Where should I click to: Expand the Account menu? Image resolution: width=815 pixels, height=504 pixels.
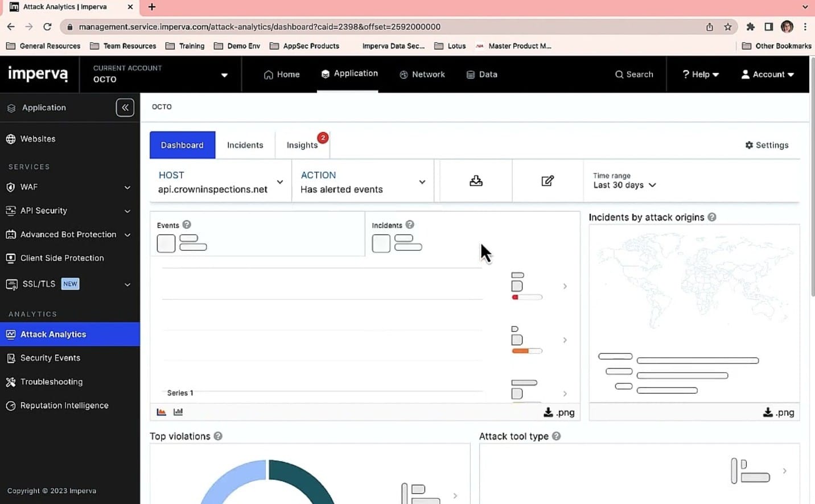pyautogui.click(x=768, y=75)
